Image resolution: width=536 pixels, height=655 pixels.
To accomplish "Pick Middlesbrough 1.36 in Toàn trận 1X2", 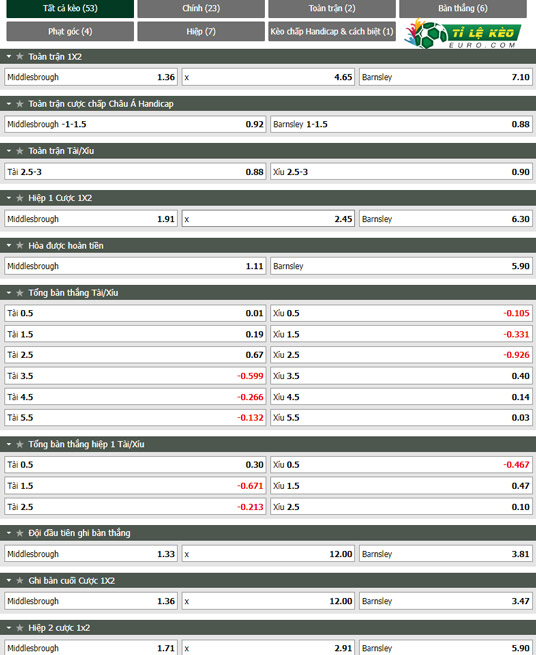I will point(91,77).
